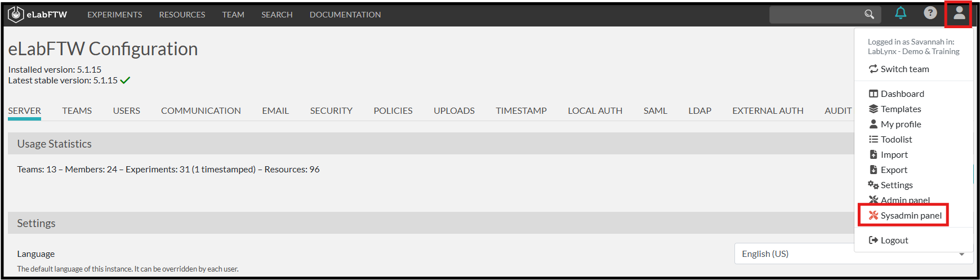Go to the LDAP tab
The height and width of the screenshot is (280, 980).
[x=700, y=111]
